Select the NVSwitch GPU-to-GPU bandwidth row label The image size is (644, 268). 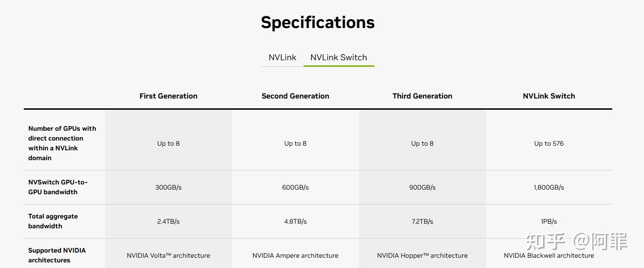(58, 187)
